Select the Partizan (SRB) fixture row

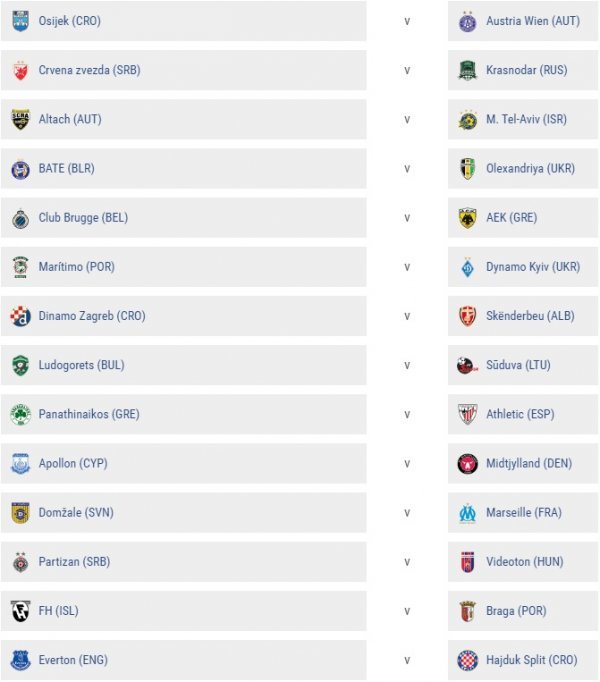(x=299, y=562)
